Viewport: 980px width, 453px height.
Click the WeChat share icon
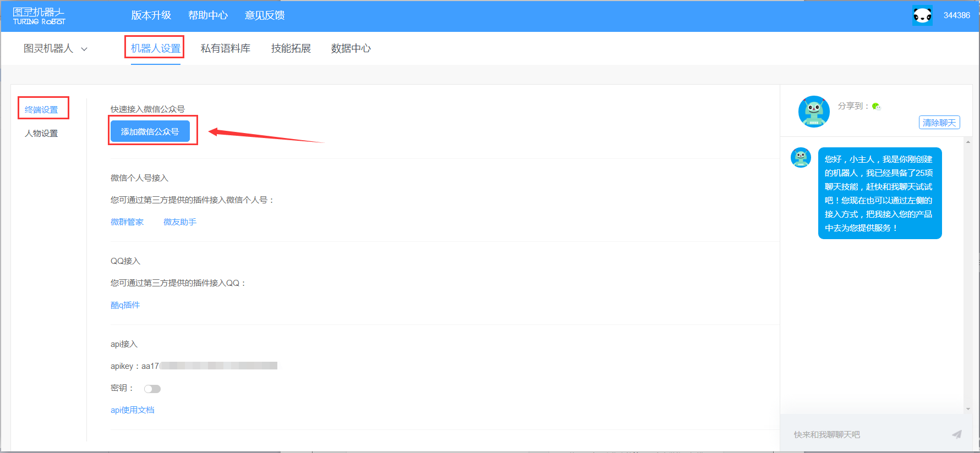pyautogui.click(x=876, y=106)
